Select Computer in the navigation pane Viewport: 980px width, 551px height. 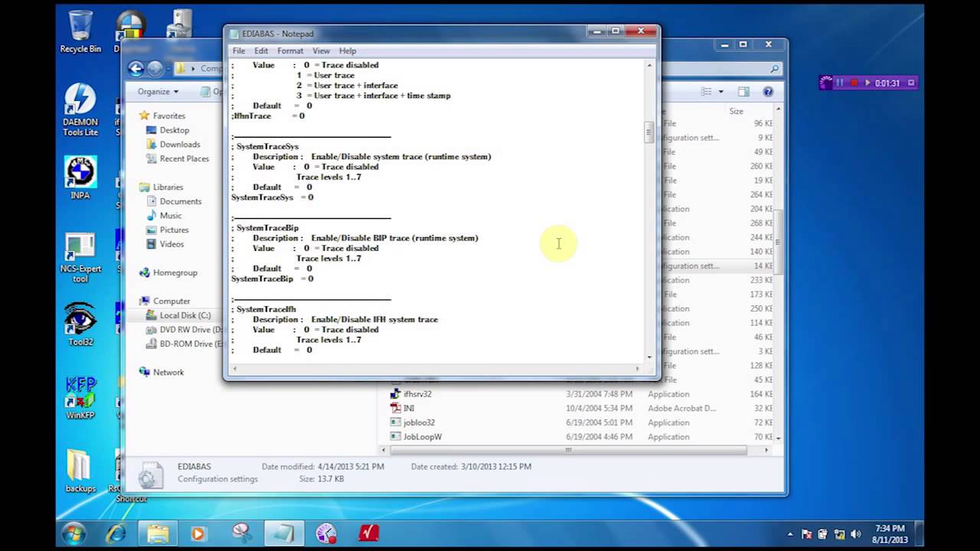[171, 302]
